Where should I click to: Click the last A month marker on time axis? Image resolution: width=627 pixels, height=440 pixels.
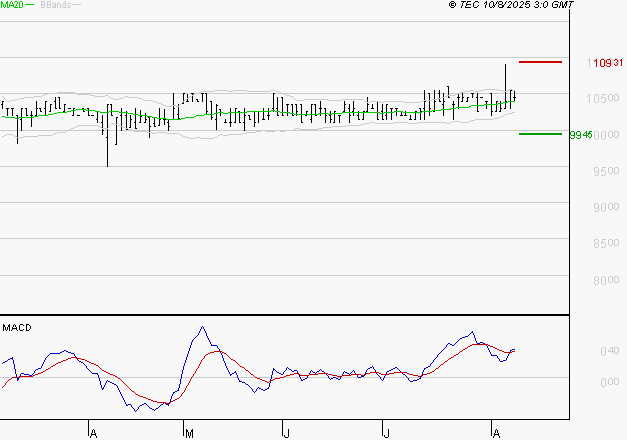point(495,433)
